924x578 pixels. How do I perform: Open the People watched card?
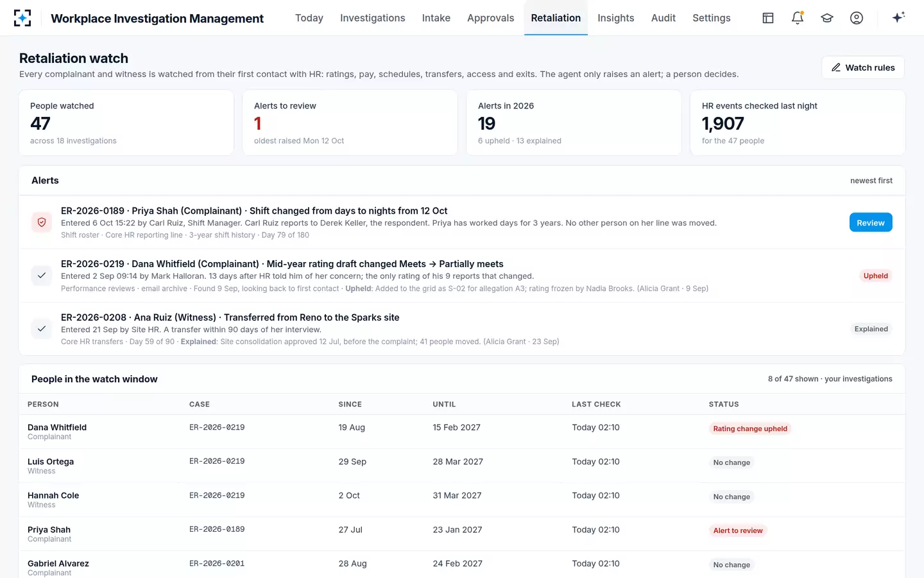pyautogui.click(x=126, y=123)
